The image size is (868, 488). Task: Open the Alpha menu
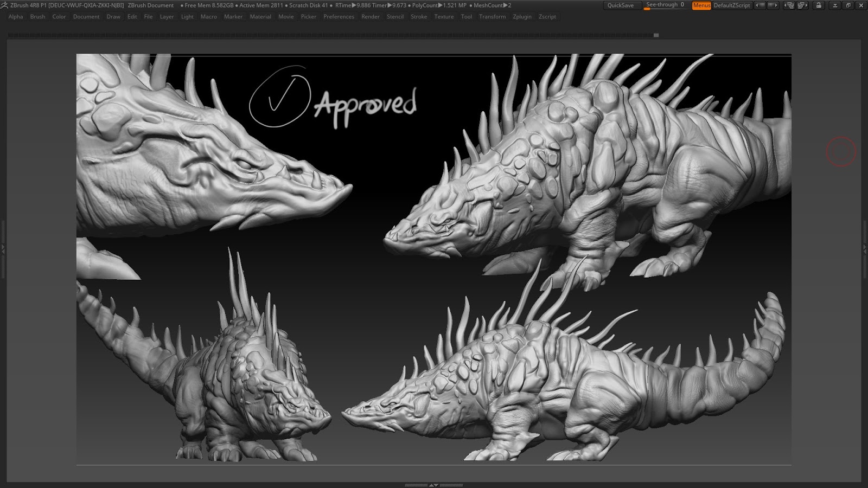[16, 17]
